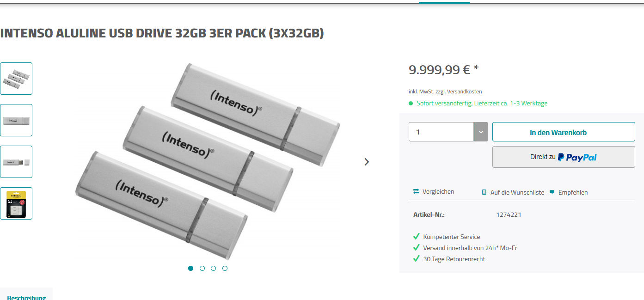The width and height of the screenshot is (644, 300).
Task: Click the Vergleichen compare arrows icon
Action: click(x=416, y=191)
